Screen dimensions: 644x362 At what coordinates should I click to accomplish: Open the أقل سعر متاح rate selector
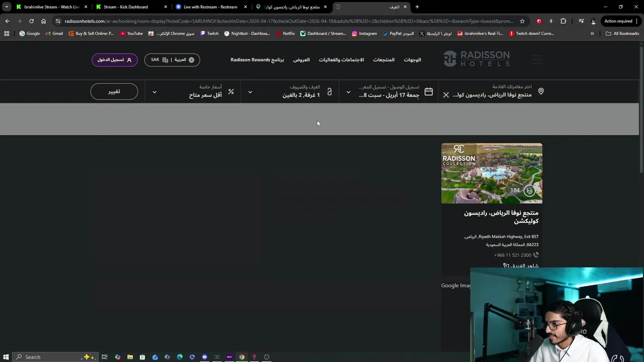tap(205, 95)
